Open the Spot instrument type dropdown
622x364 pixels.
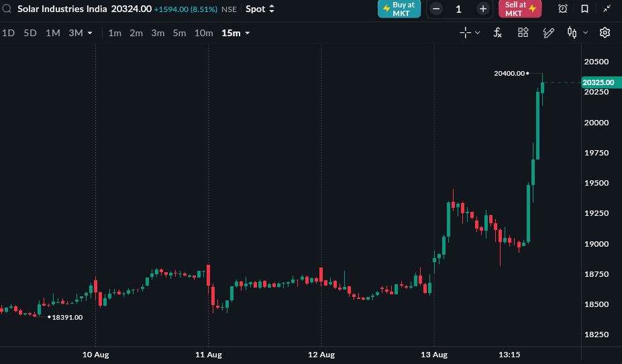click(x=260, y=9)
